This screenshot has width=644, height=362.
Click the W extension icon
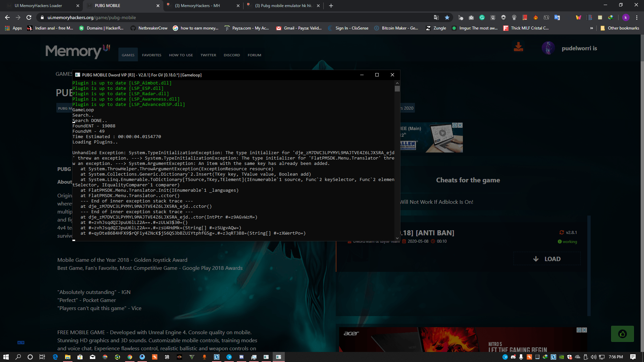click(579, 17)
